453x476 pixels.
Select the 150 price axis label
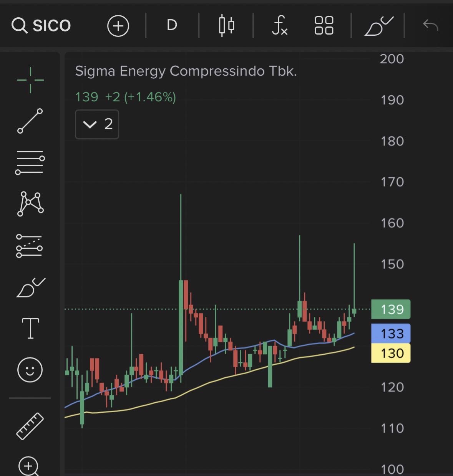[392, 264]
